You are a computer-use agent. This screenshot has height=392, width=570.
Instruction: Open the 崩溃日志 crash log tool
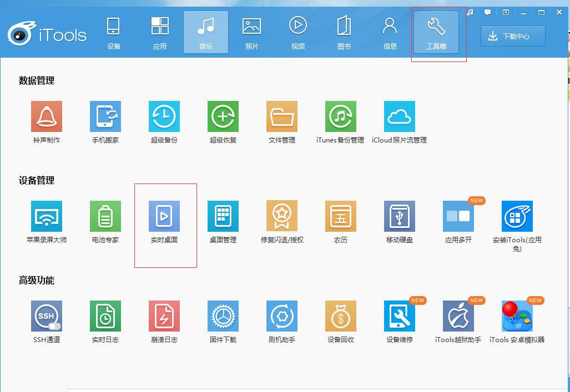tap(164, 315)
